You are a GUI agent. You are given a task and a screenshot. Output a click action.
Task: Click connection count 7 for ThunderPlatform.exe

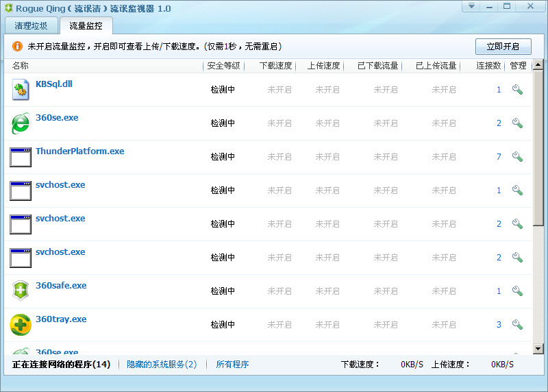point(499,157)
